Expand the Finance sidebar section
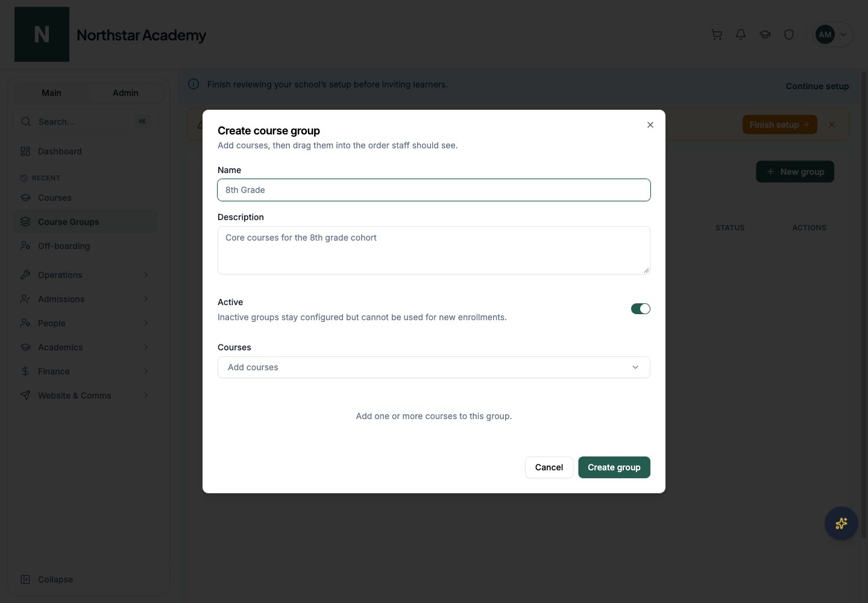 coord(146,371)
